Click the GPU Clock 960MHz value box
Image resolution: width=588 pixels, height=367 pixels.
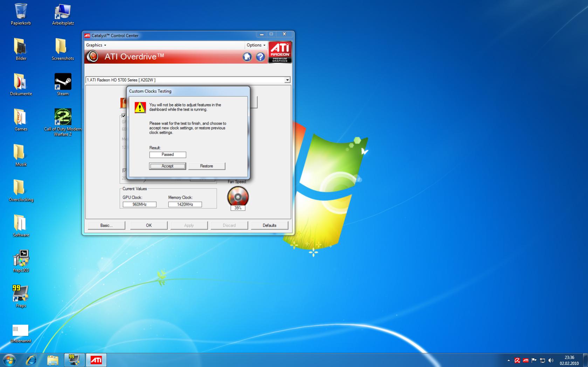139,204
